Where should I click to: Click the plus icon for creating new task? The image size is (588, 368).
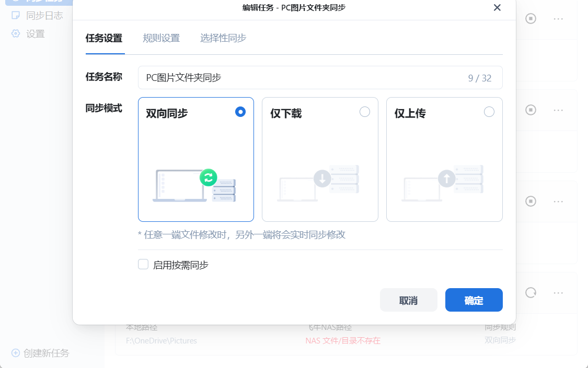pyautogui.click(x=16, y=353)
